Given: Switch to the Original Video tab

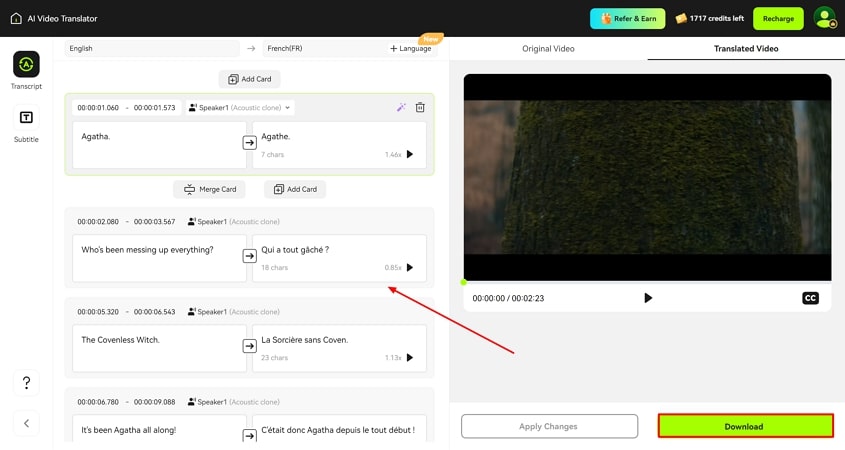Looking at the screenshot, I should (x=548, y=49).
